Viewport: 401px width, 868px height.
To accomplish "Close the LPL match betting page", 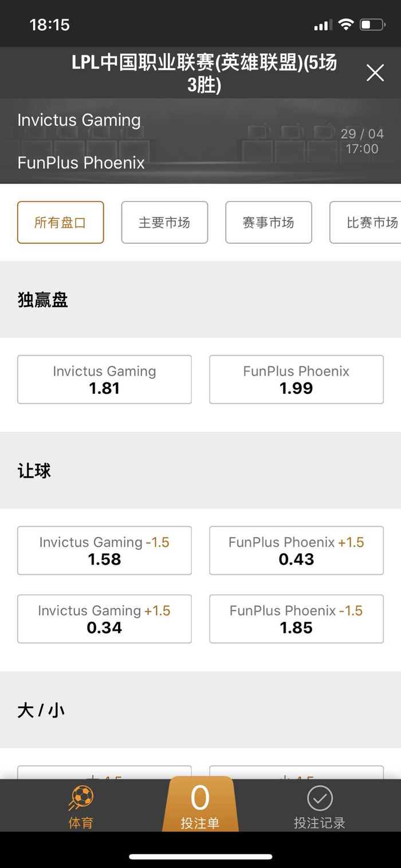I will click(375, 73).
